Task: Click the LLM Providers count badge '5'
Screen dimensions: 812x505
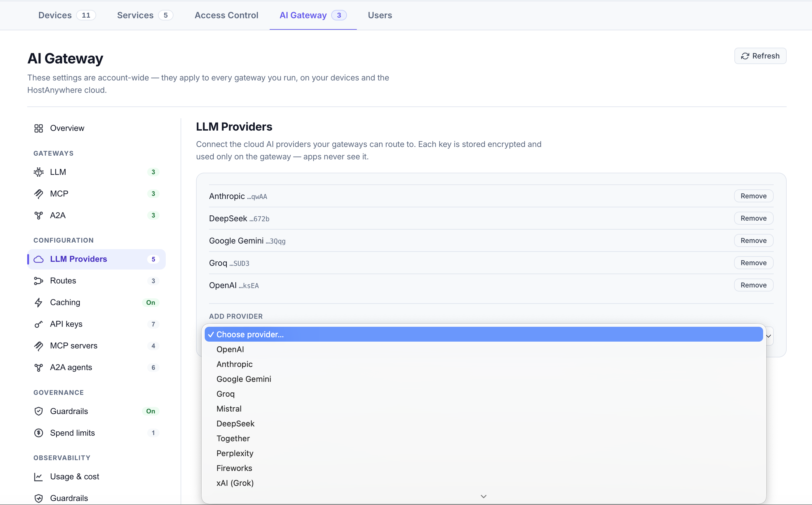Action: (x=153, y=259)
